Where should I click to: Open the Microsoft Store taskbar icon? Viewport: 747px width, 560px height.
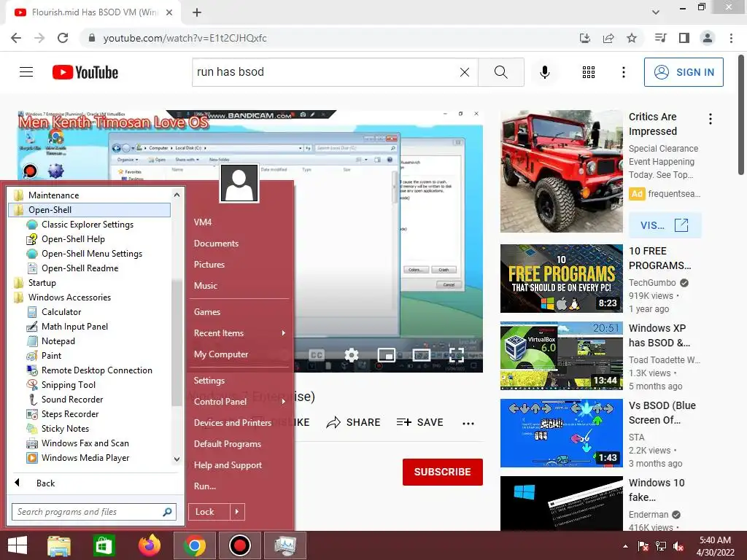(104, 545)
